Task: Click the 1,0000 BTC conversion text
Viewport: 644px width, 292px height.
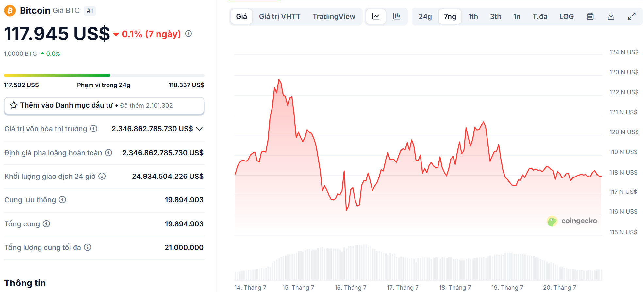Action: [x=20, y=54]
